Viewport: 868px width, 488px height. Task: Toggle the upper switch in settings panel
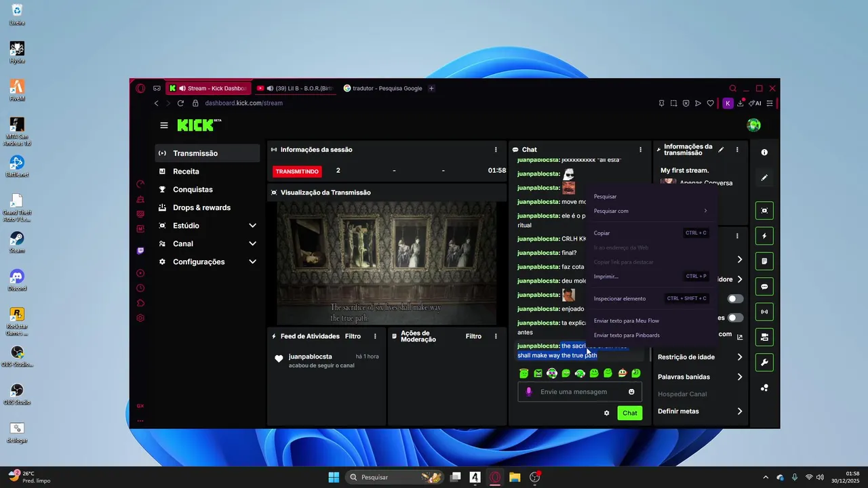click(736, 299)
